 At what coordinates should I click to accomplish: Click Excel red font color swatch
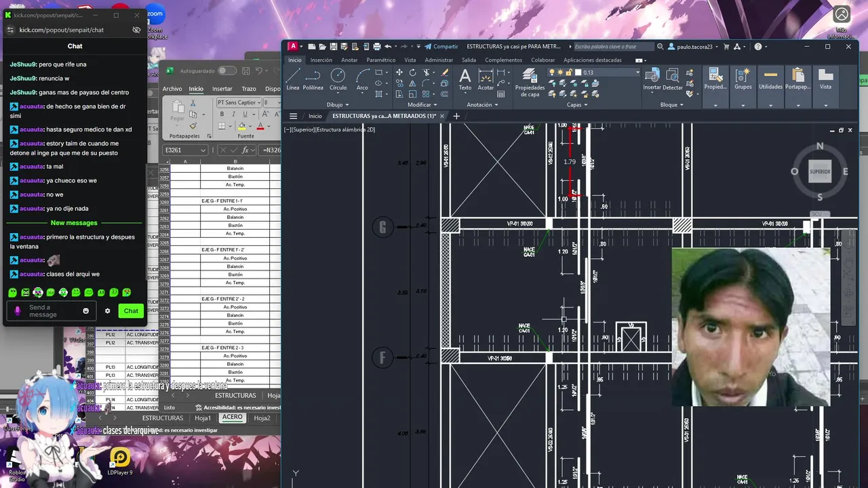pyautogui.click(x=260, y=126)
